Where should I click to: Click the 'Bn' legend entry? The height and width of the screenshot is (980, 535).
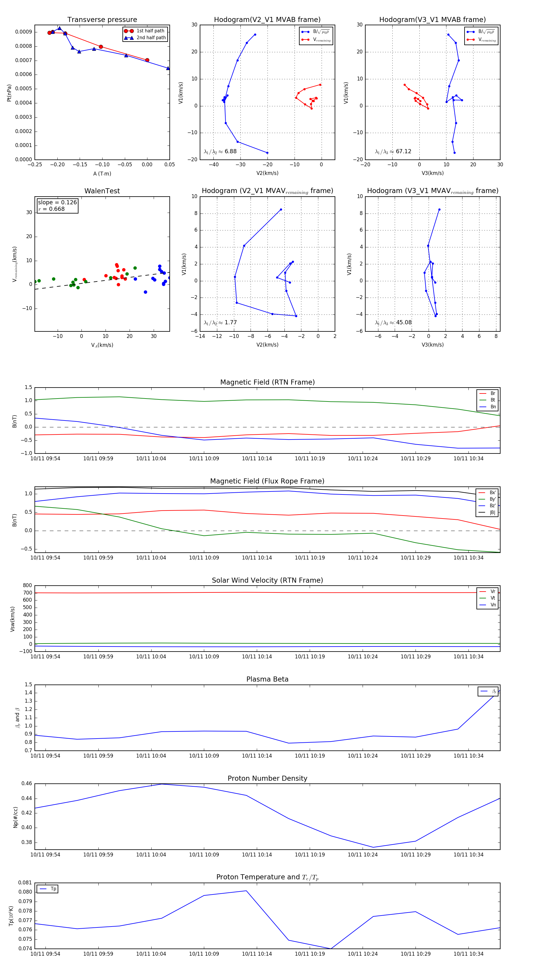(487, 407)
